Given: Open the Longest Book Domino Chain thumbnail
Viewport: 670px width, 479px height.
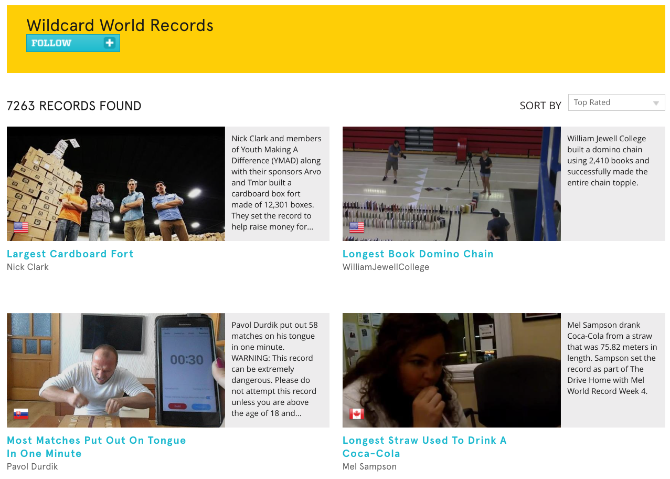Looking at the screenshot, I should point(452,184).
